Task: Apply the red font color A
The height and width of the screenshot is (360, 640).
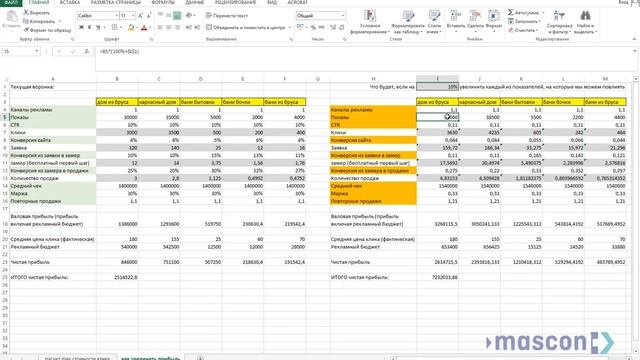Action: [144, 27]
